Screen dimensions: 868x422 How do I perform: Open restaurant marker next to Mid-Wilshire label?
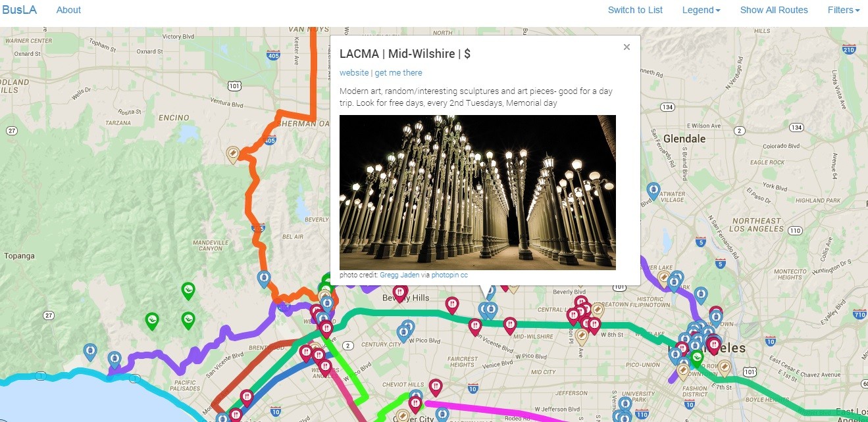510,325
